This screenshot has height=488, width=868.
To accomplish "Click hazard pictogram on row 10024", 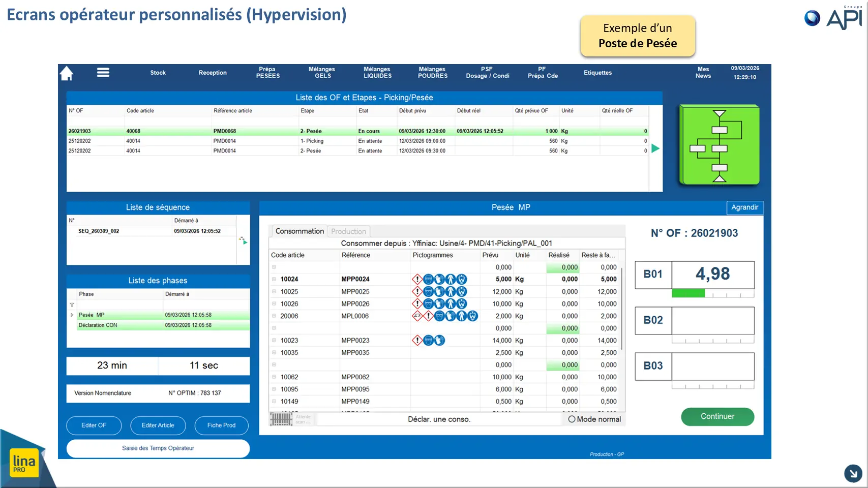I will pos(417,279).
